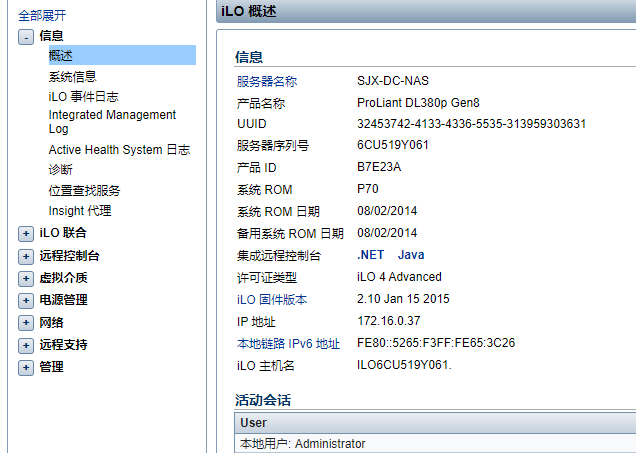The image size is (636, 453).
Task: Expand the 管理 section
Action: pos(25,367)
